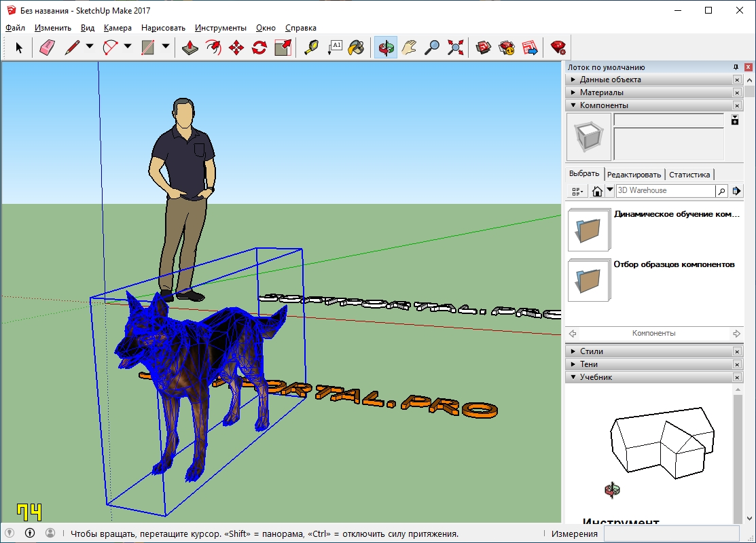Click the Измерения measurements input box

(x=672, y=533)
